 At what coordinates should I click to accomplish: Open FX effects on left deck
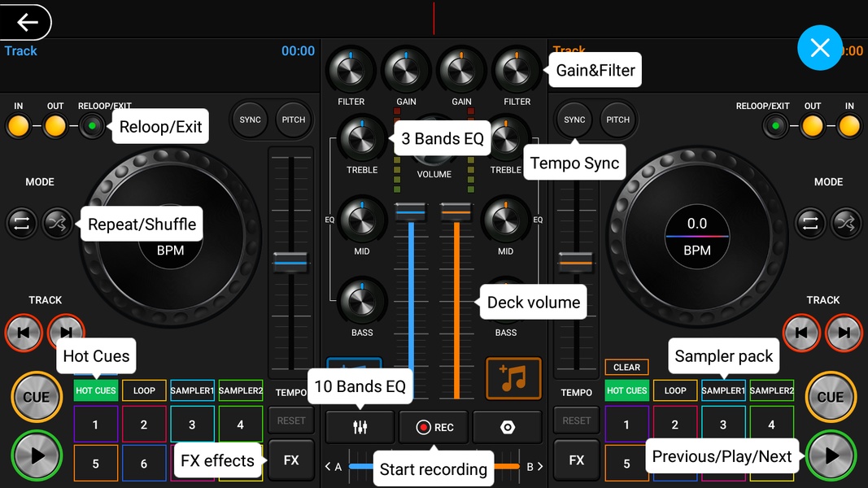291,460
